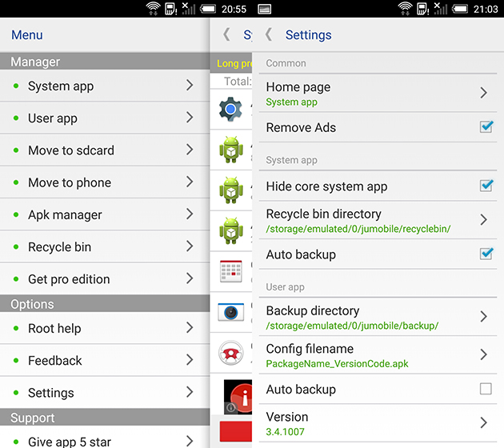Enable Auto backup under User app
The image size is (504, 448).
pyautogui.click(x=486, y=390)
